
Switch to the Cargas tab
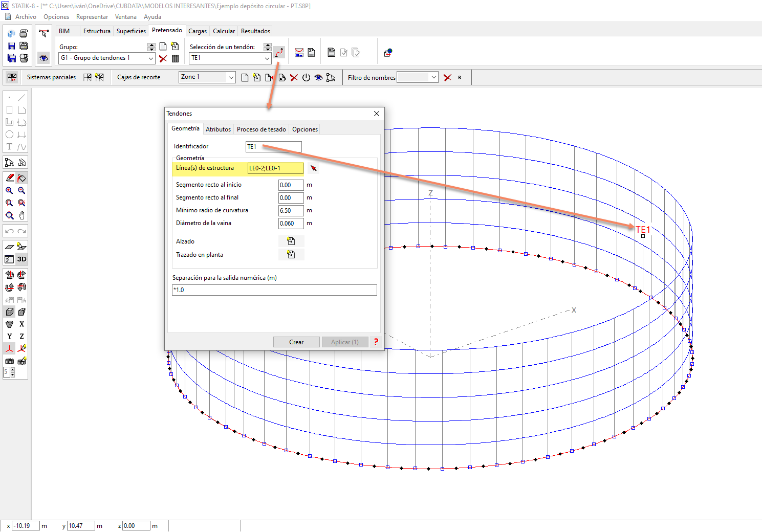198,31
